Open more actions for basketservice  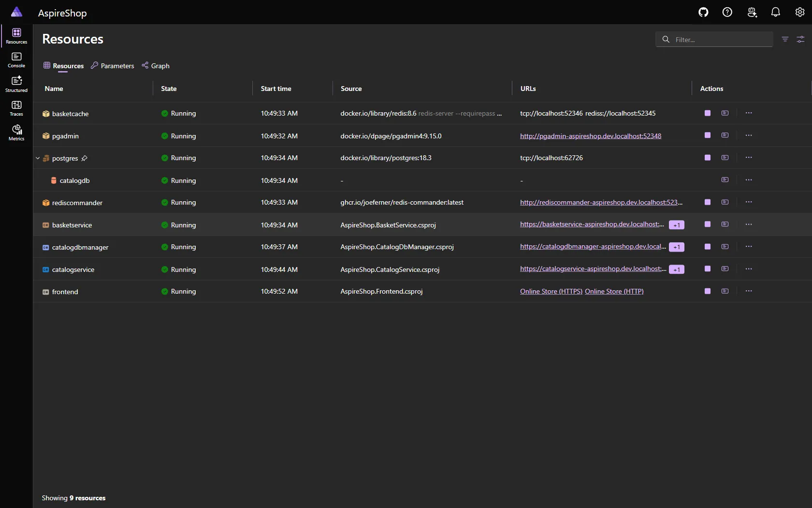coord(749,224)
